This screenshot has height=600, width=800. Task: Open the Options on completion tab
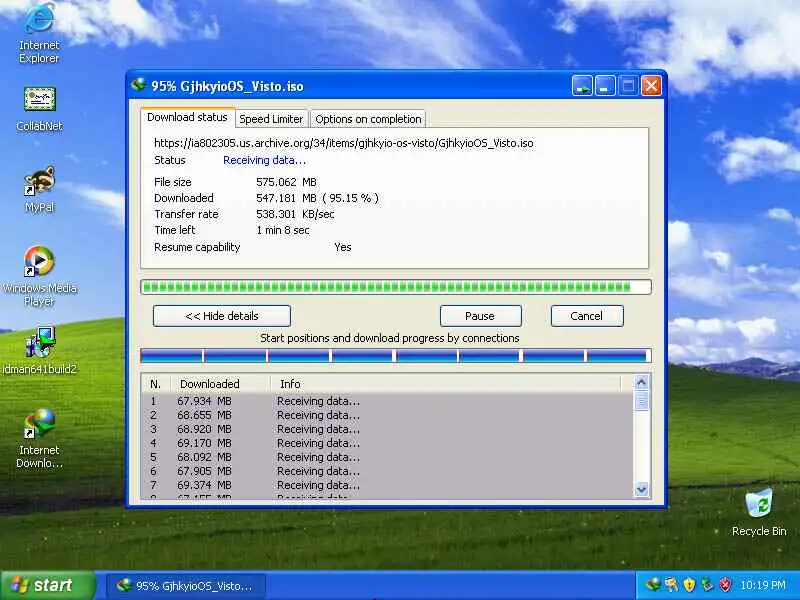pos(368,119)
